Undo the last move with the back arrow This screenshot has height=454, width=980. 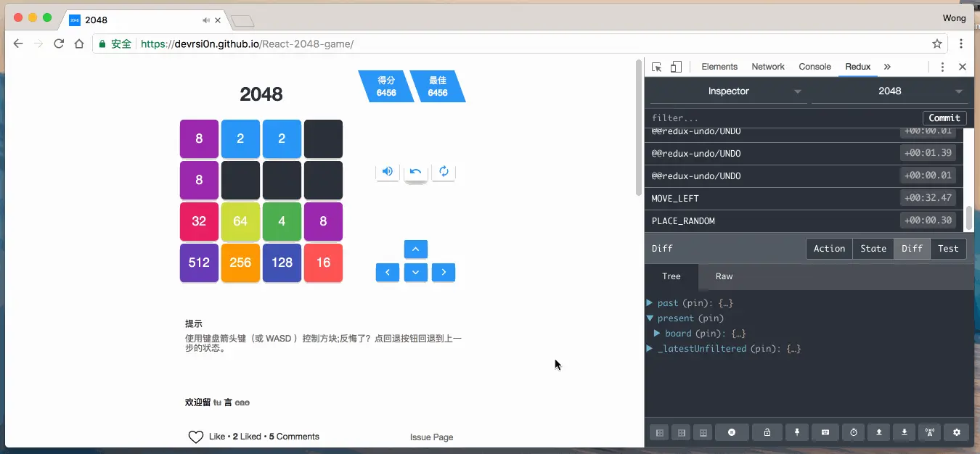415,171
